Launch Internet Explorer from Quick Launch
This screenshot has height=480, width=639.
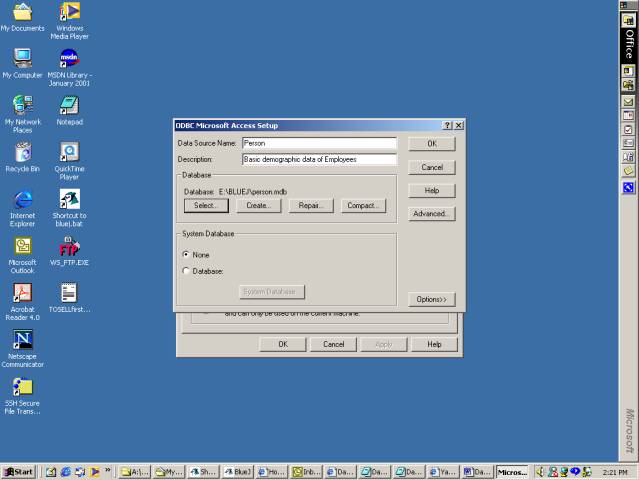tap(66, 472)
